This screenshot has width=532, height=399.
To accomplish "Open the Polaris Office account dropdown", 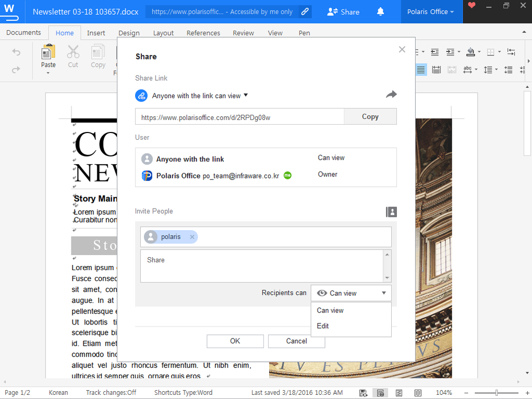I will [430, 11].
